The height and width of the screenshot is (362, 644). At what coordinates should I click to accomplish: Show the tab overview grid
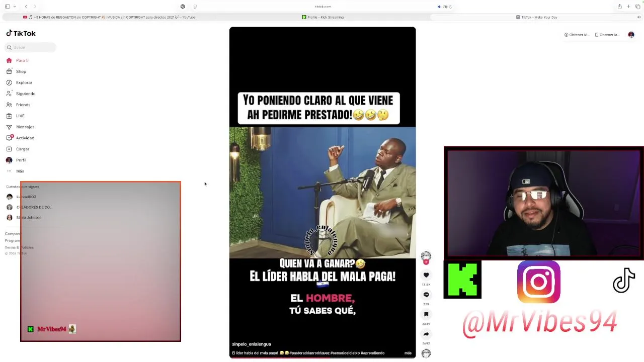[x=637, y=7]
